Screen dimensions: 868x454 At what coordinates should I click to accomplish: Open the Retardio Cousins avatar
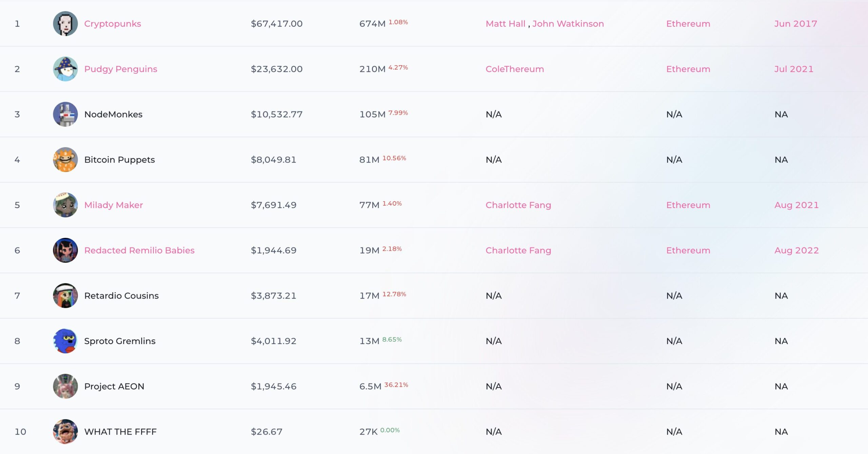click(x=65, y=296)
